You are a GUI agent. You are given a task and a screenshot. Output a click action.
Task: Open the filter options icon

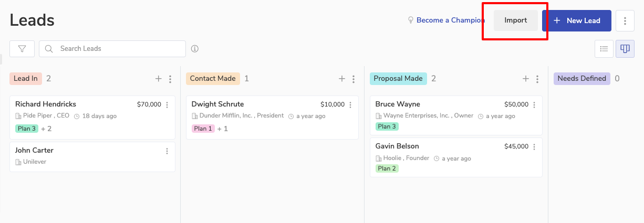pyautogui.click(x=22, y=49)
